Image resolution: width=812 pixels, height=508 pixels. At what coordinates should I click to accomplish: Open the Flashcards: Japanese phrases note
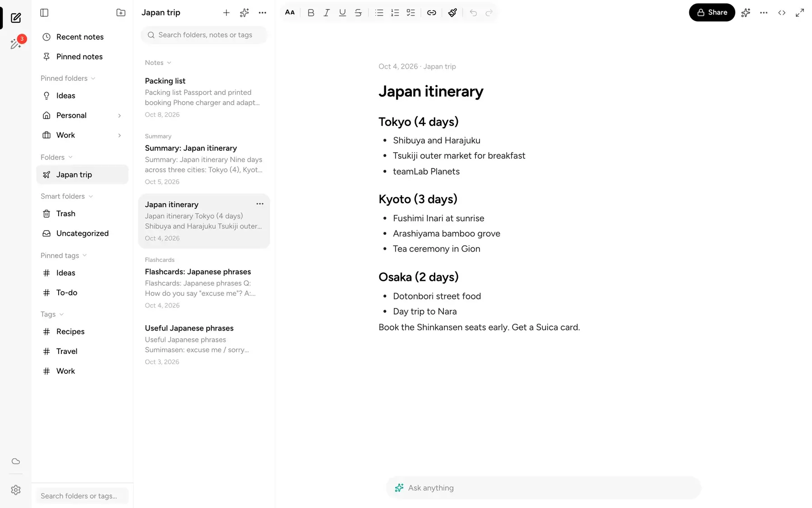click(x=204, y=283)
